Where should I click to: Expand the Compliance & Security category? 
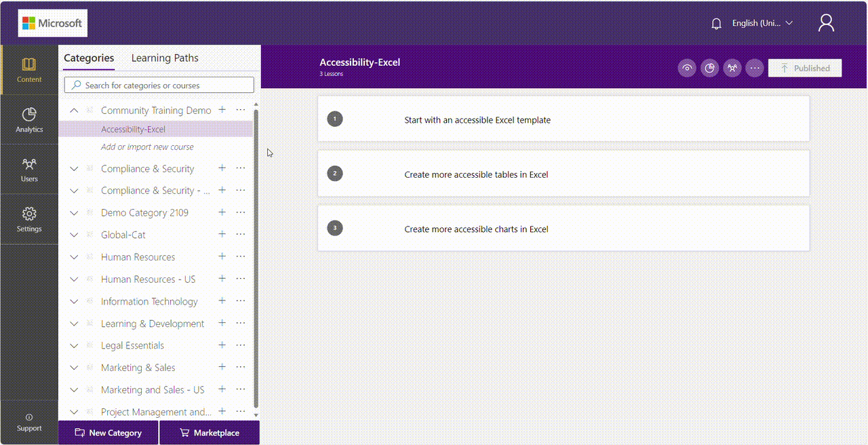(74, 168)
